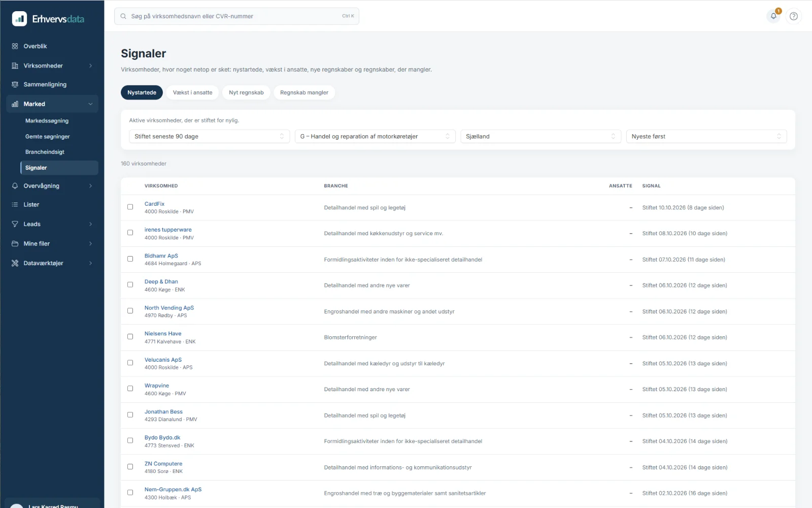Open the notifications bell icon
812x508 pixels.
[773, 16]
